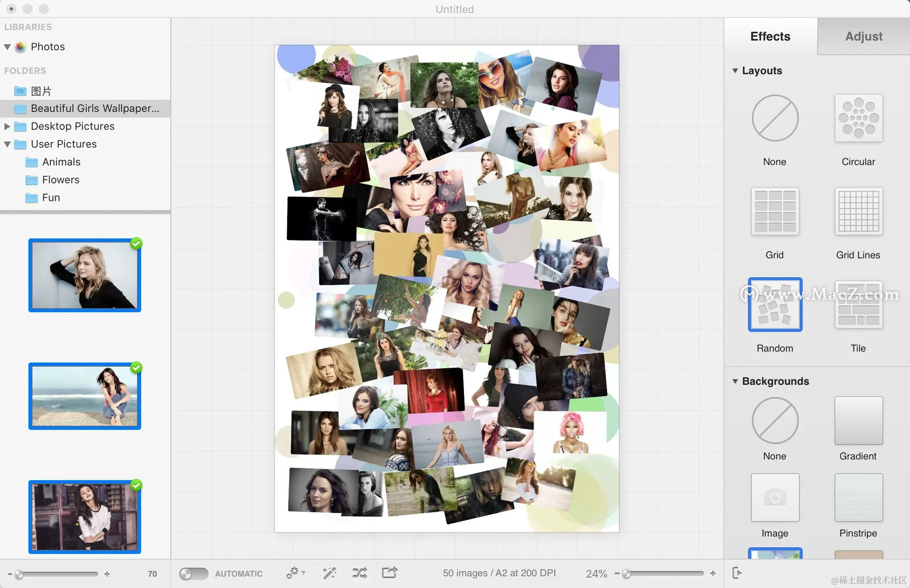Pick the Pinstripe background
The height and width of the screenshot is (588, 910).
858,498
